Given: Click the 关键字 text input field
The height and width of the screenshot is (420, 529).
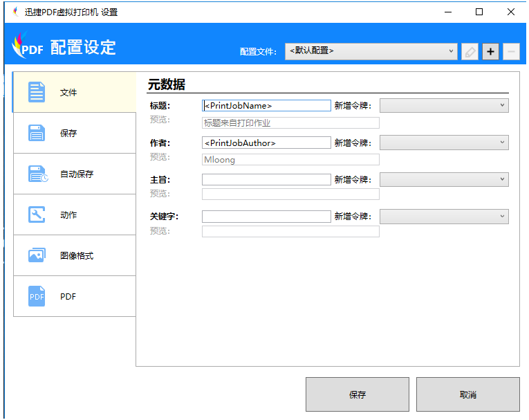Looking at the screenshot, I should point(266,217).
